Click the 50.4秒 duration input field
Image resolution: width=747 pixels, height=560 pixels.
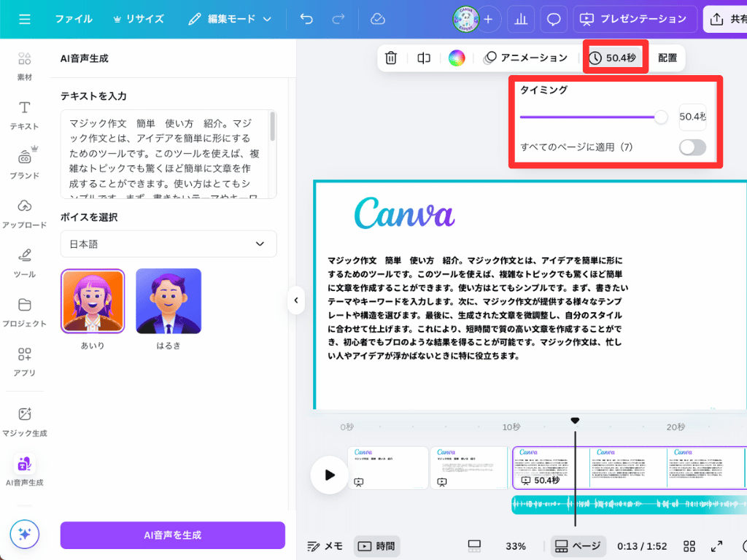click(x=692, y=117)
